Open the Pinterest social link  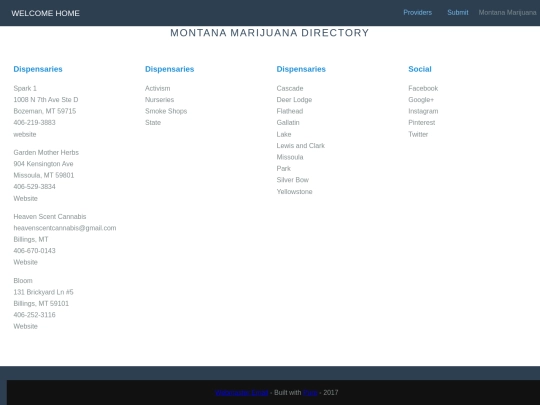422,122
